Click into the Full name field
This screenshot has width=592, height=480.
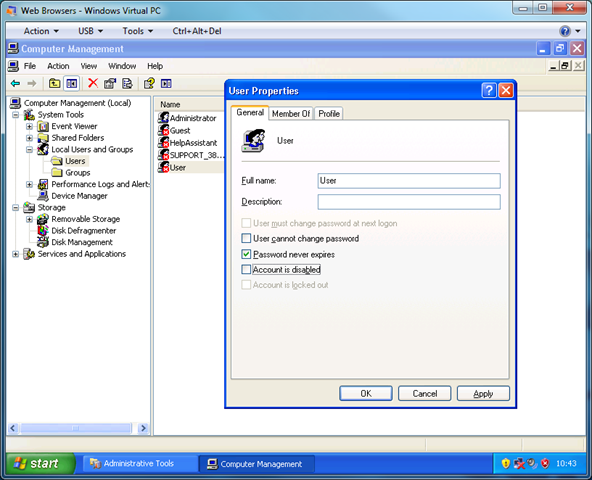pyautogui.click(x=409, y=181)
